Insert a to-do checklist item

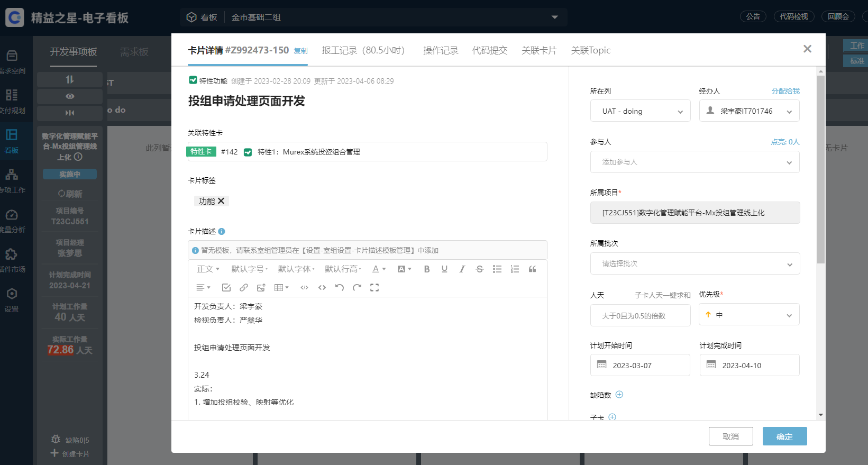coord(226,288)
